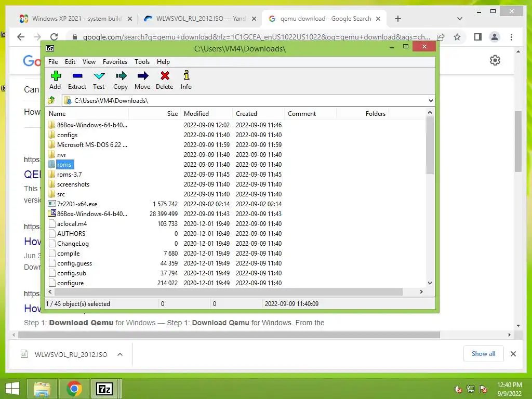532x399 pixels.
Task: Click Show all downloads button
Action: [x=484, y=354]
